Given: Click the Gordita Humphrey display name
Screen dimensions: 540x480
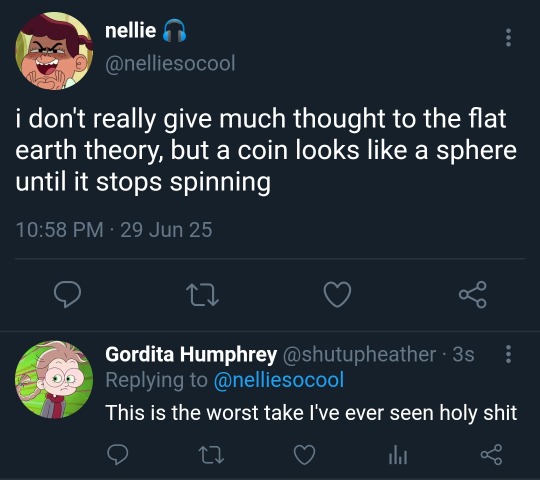Looking at the screenshot, I should 191,354.
